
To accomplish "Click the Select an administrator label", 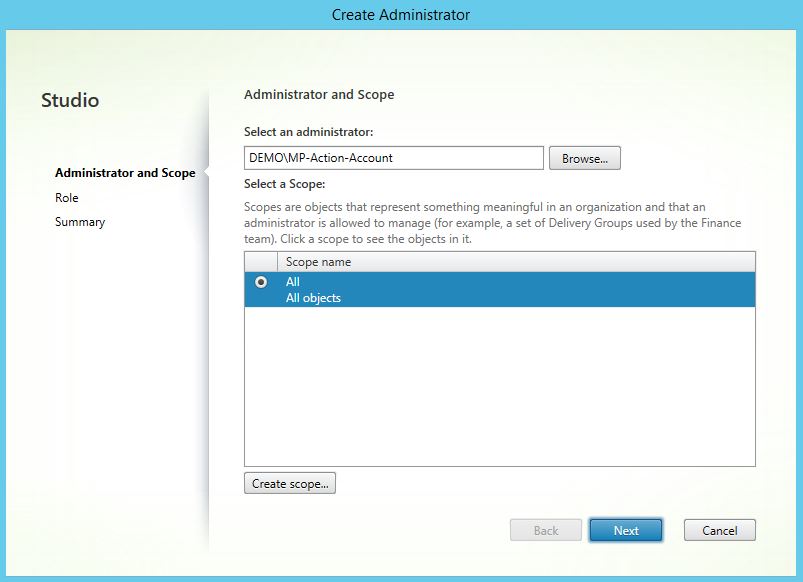I will (308, 132).
